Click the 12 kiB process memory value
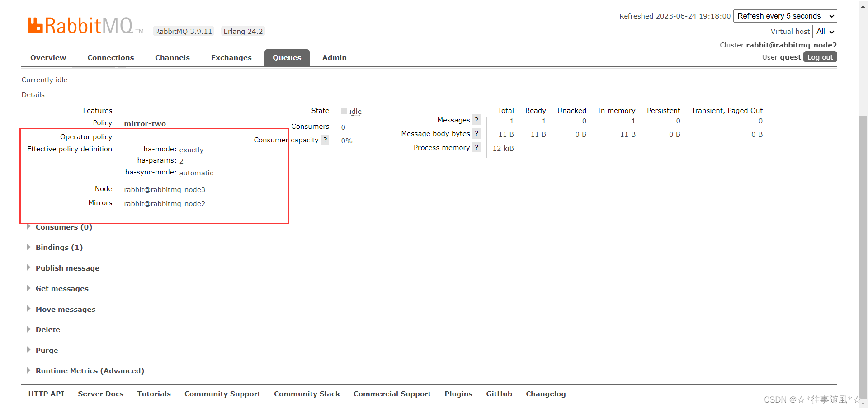Viewport: 868px width, 408px height. point(503,148)
